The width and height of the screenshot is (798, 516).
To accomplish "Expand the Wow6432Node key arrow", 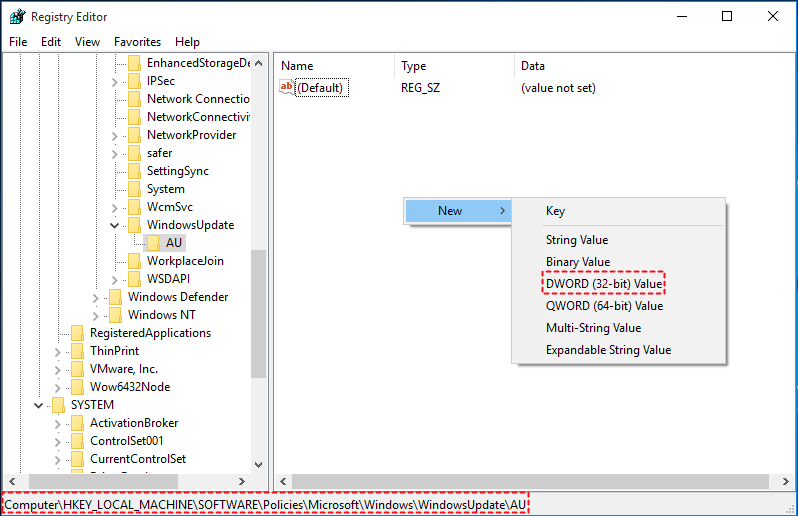I will pos(58,388).
